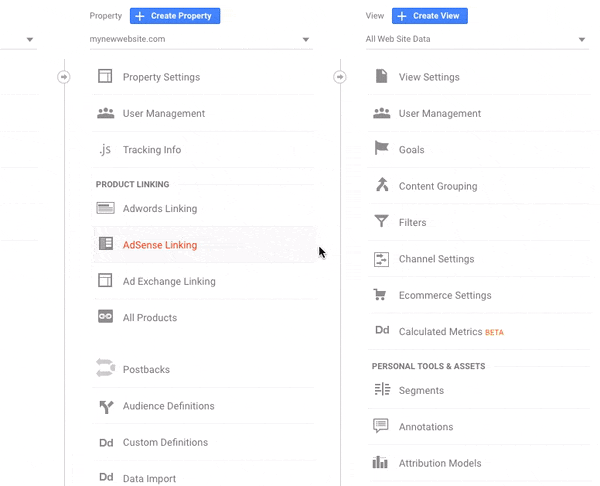Click the All Products link icon
The image size is (600, 486).
pyautogui.click(x=105, y=316)
